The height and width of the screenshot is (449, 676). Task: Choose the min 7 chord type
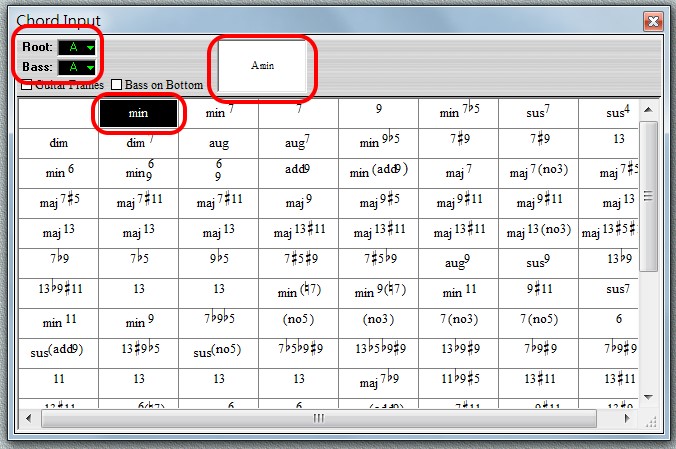click(219, 113)
